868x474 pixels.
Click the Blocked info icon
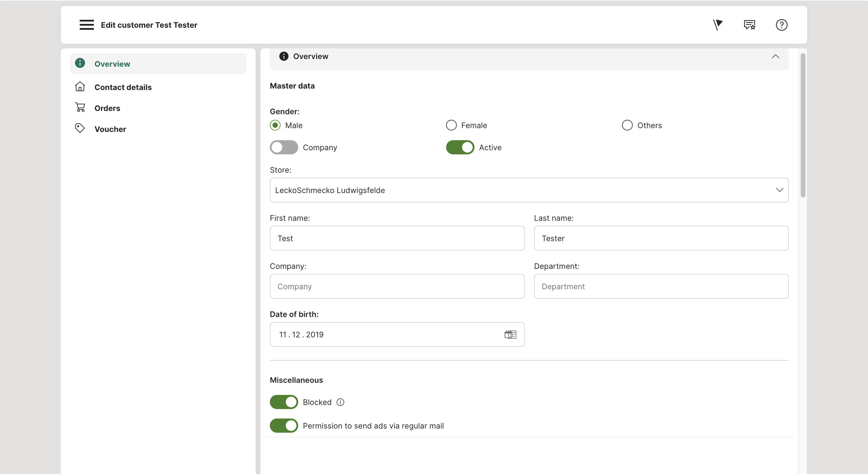pos(340,402)
